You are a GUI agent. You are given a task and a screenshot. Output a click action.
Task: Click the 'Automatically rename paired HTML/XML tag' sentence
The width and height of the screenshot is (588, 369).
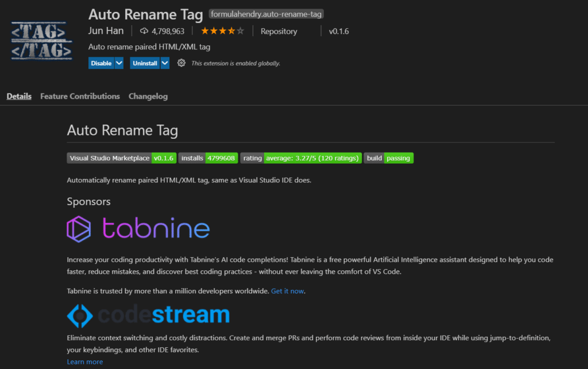(189, 180)
